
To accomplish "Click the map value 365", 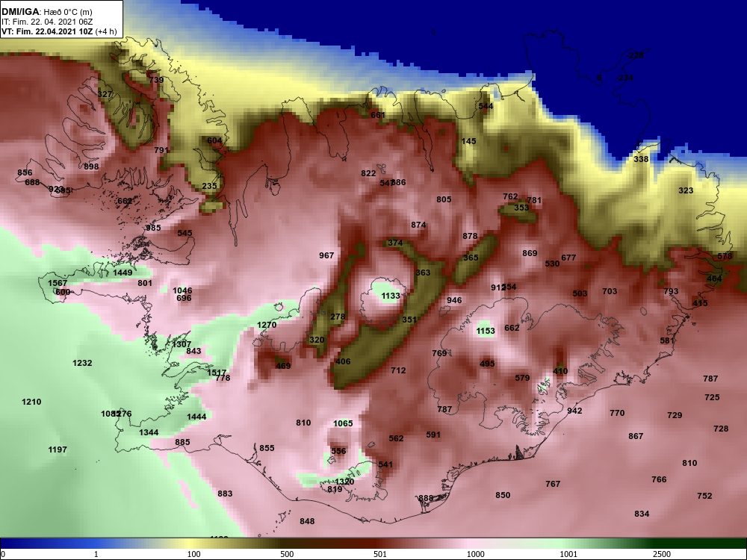I will point(471,258).
